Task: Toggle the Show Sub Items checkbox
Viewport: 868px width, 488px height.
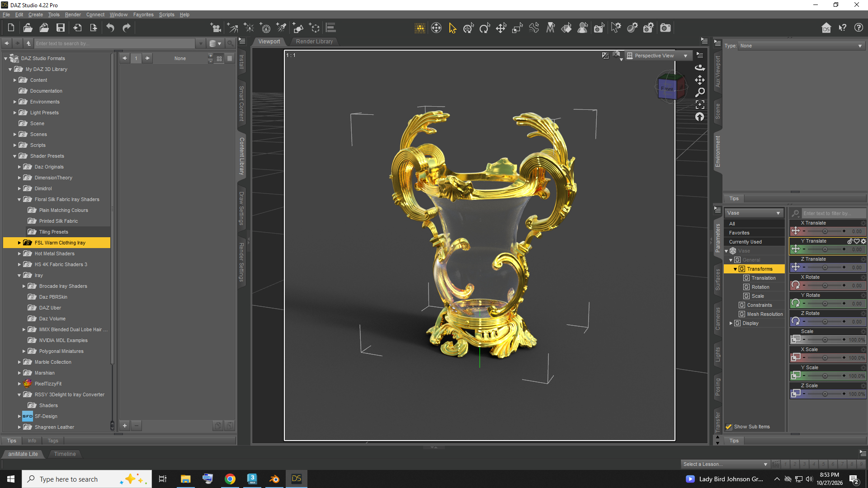Action: tap(729, 427)
